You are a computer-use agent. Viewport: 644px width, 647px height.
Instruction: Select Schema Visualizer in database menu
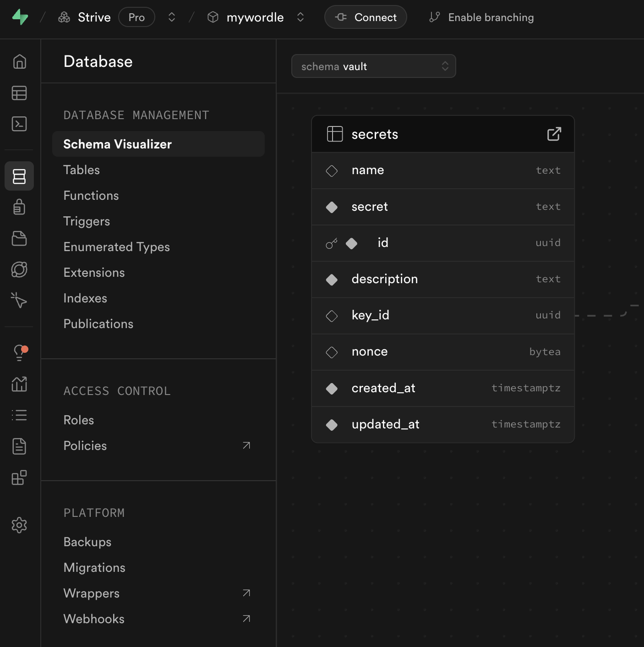(158, 144)
